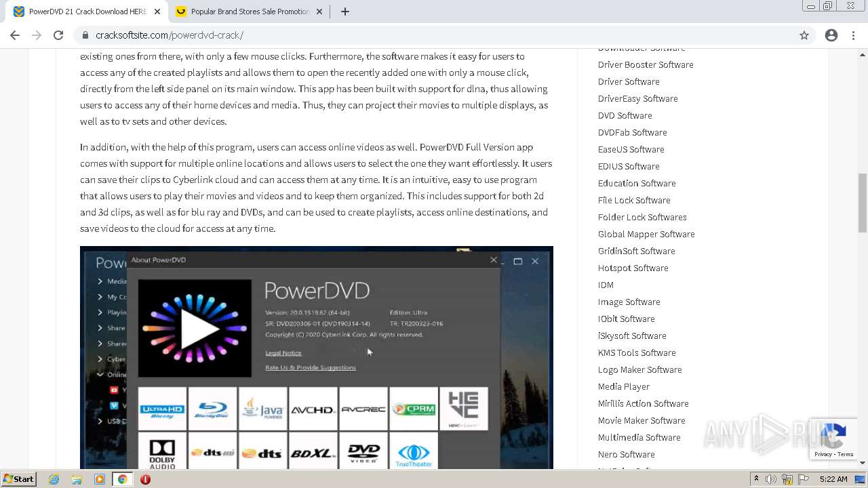Show hidden system tray icons
Image resolution: width=868 pixels, height=488 pixels.
[756, 479]
